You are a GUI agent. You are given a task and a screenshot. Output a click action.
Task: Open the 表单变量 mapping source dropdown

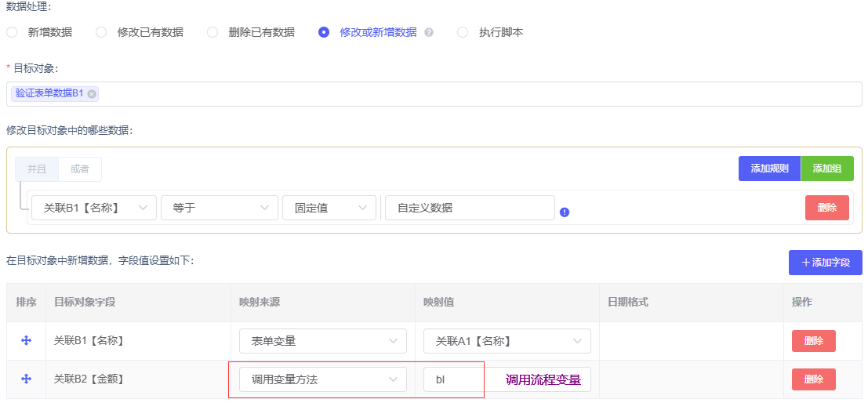click(x=322, y=341)
